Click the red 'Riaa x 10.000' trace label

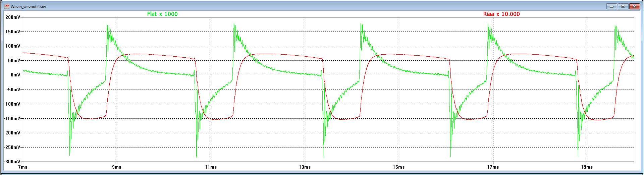501,14
